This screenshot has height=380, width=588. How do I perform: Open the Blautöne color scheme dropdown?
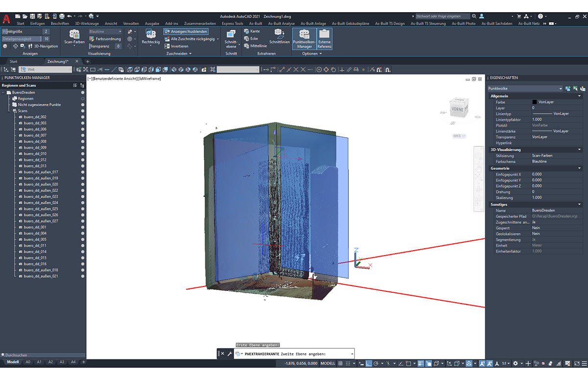(x=121, y=31)
